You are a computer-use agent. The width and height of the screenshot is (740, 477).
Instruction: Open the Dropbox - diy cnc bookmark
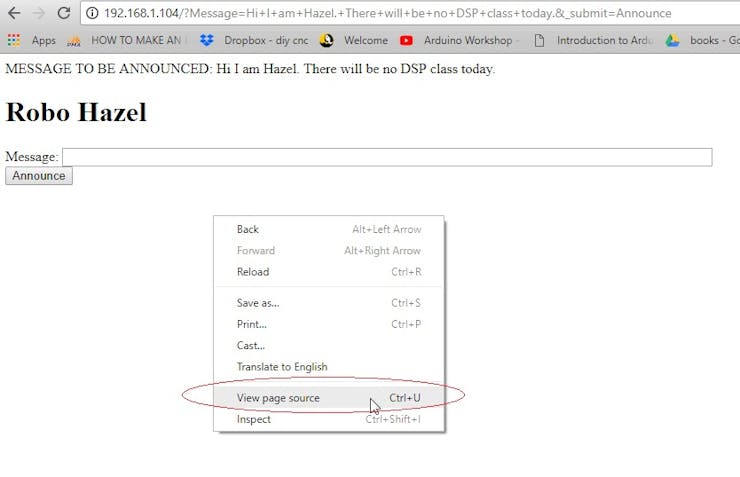coord(266,41)
